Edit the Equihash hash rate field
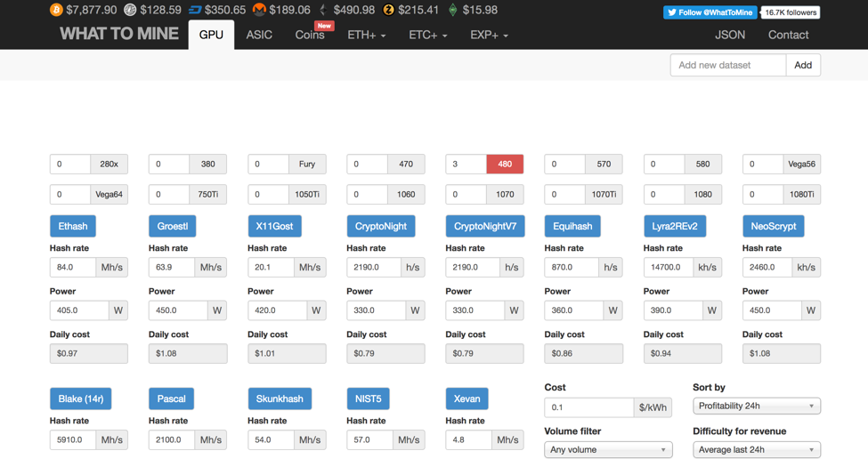This screenshot has width=868, height=459. (572, 267)
